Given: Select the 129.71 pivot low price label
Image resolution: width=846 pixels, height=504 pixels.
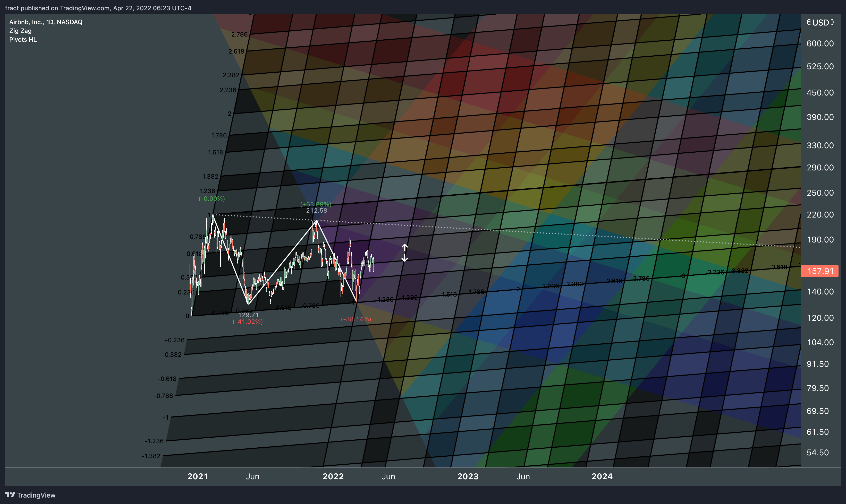Looking at the screenshot, I should [248, 315].
